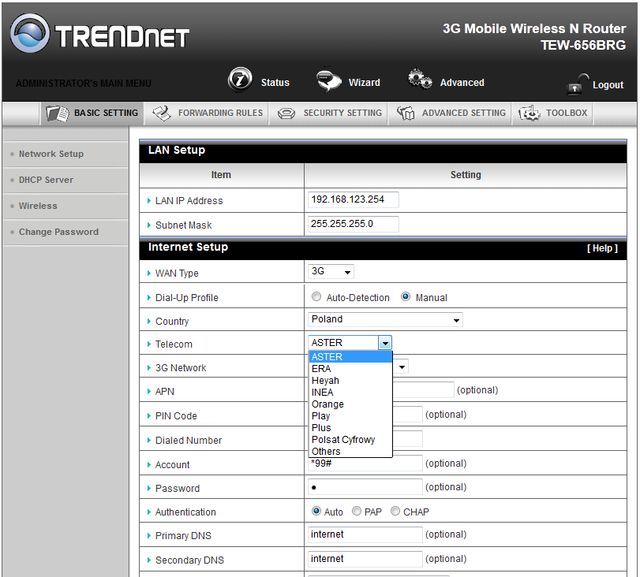The image size is (640, 577).
Task: Click the Basic Setting folder icon
Action: pyautogui.click(x=58, y=113)
